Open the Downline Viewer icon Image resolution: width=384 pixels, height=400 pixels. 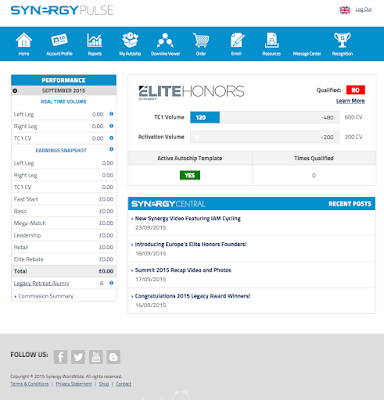point(165,40)
